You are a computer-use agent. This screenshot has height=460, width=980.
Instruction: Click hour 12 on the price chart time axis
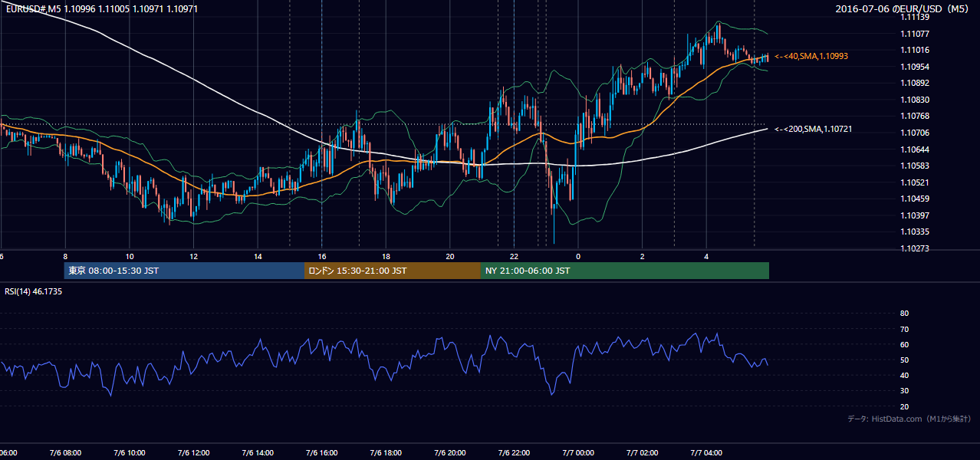[194, 257]
